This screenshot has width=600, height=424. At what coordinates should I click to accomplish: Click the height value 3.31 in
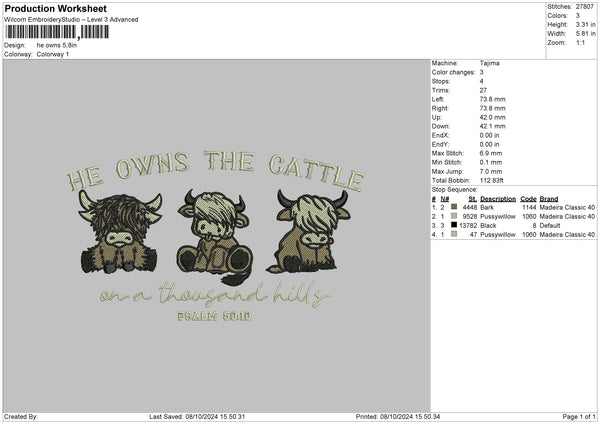click(585, 24)
